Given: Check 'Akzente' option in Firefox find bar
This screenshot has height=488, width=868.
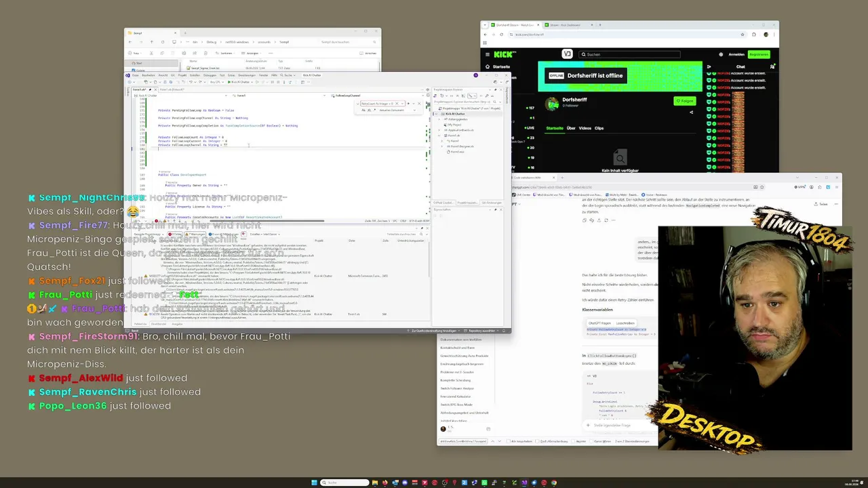Looking at the screenshot, I should [x=573, y=441].
